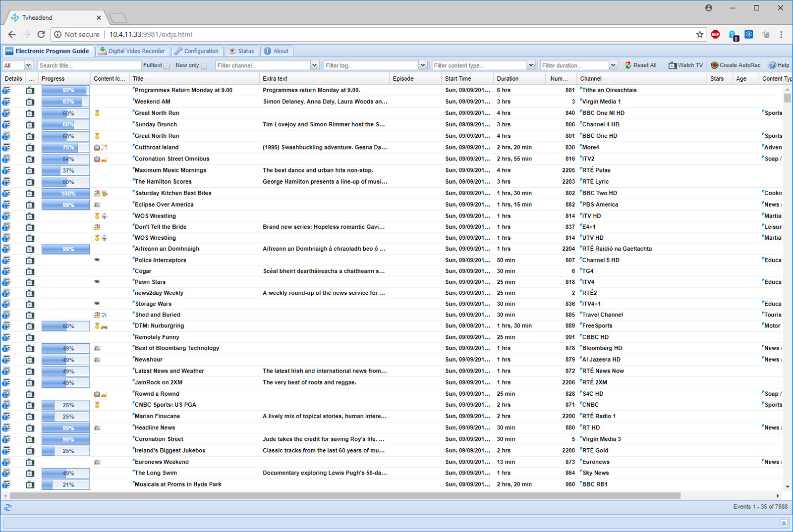Reload the page in browser
793x532 pixels.
click(x=41, y=34)
